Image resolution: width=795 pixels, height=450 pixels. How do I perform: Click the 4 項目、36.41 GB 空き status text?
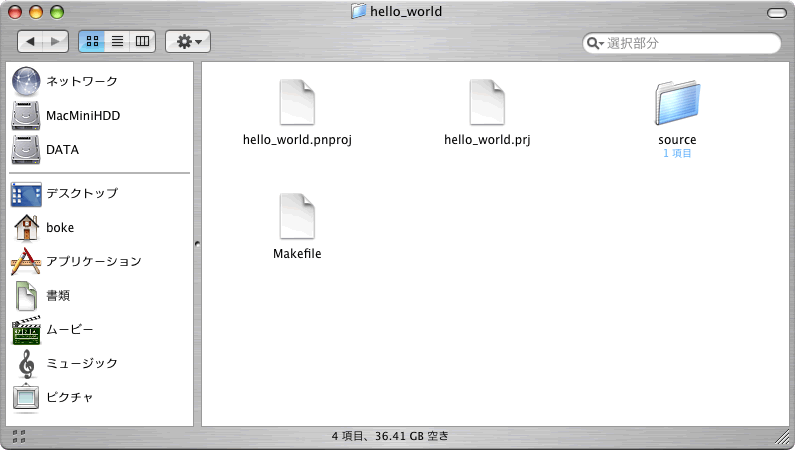[x=390, y=436]
